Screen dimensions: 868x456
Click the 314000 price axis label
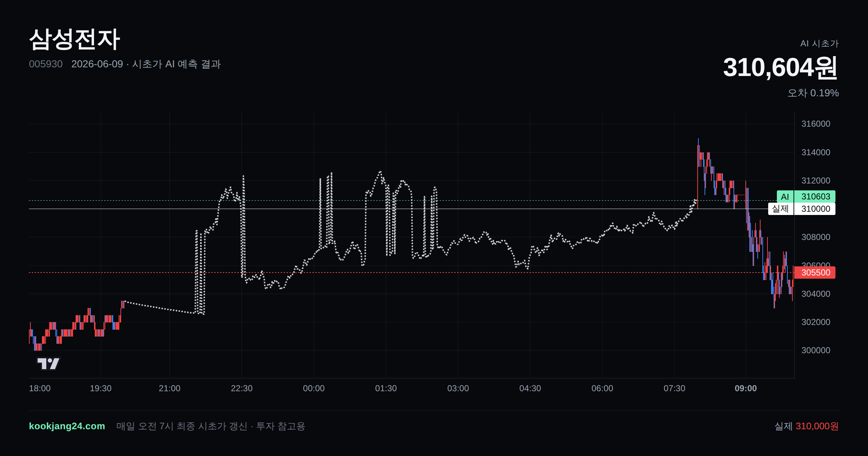(816, 152)
